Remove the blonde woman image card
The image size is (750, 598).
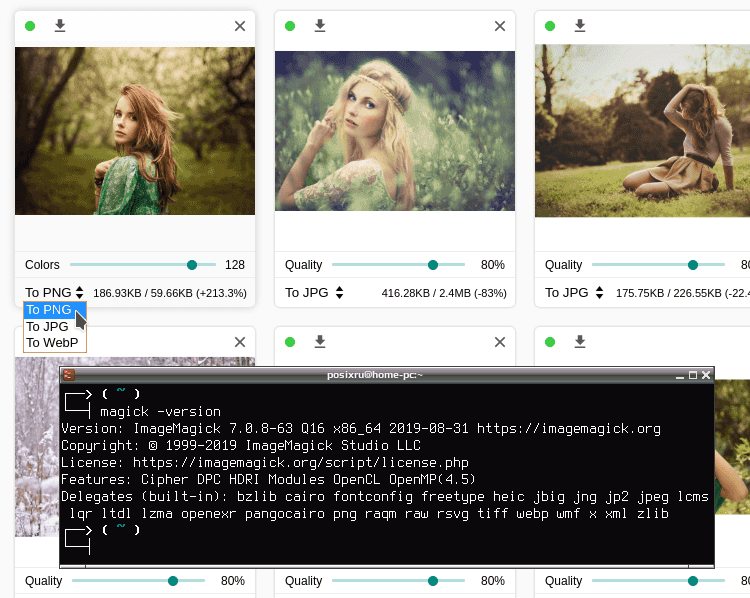tap(500, 26)
